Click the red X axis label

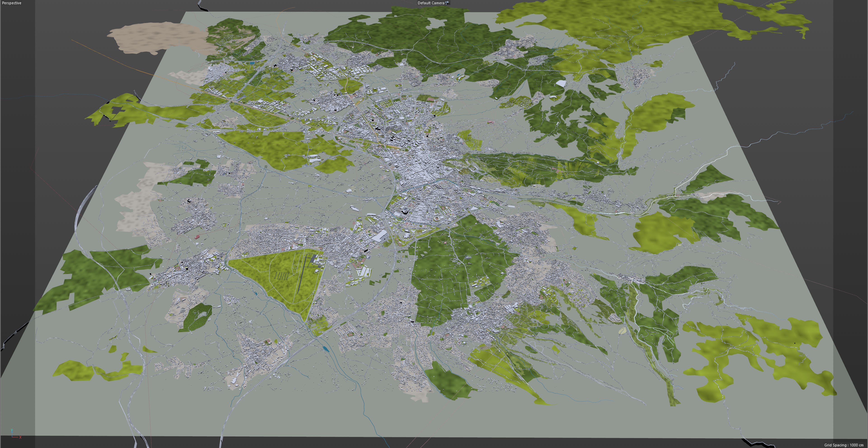coord(21,437)
